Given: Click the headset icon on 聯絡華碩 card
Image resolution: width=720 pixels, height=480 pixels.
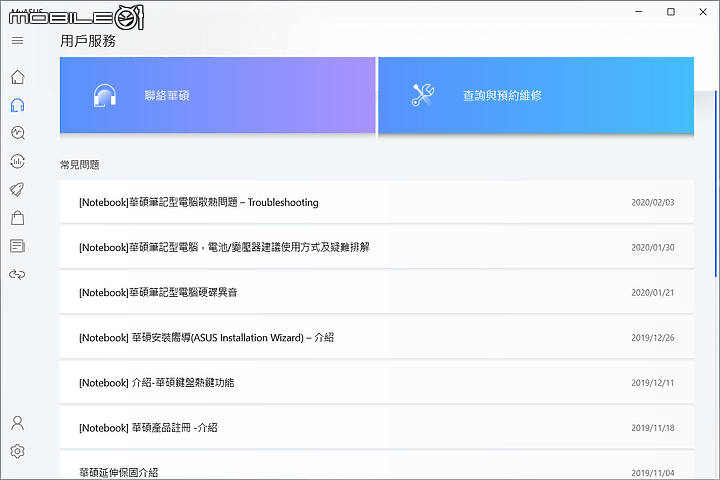Looking at the screenshot, I should point(105,96).
